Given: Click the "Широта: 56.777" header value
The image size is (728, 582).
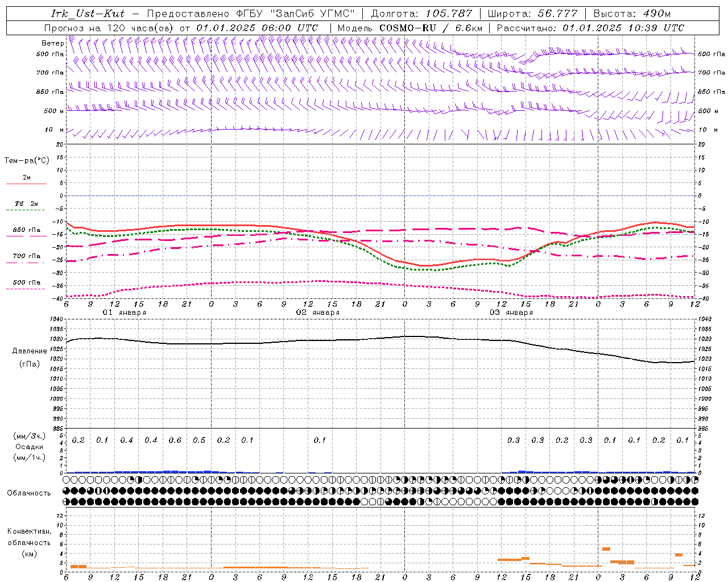Looking at the screenshot, I should (x=532, y=14).
